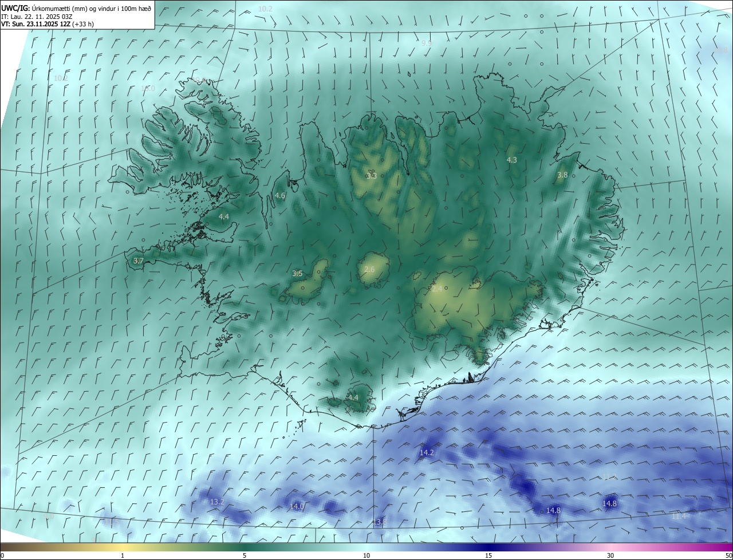This screenshot has height=560, width=733.
Task: Click the 2.4 value label on the map
Action: [436, 289]
